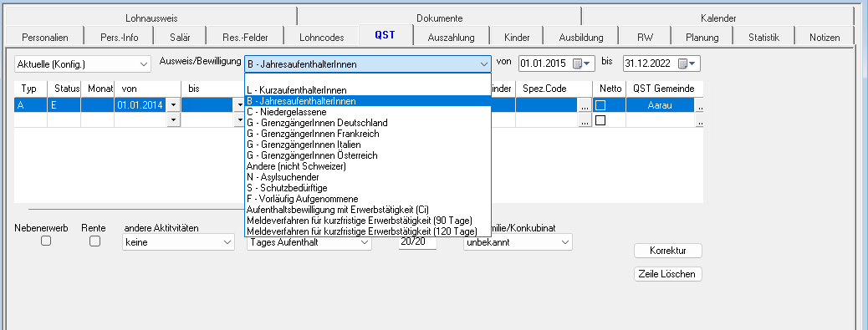868x330 pixels.
Task: Open the Lohncodes tab
Action: tap(322, 38)
